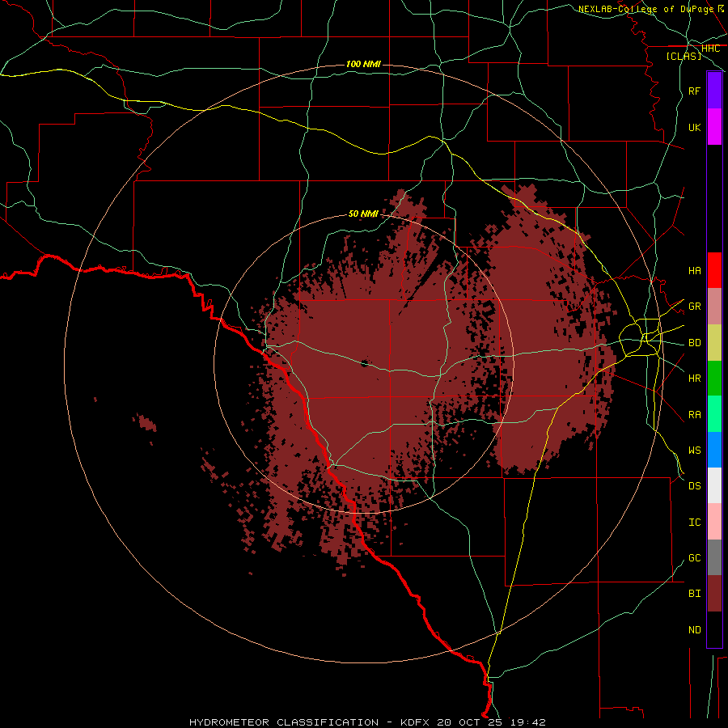Click the BD legend label
The width and height of the screenshot is (728, 728).
tap(694, 343)
